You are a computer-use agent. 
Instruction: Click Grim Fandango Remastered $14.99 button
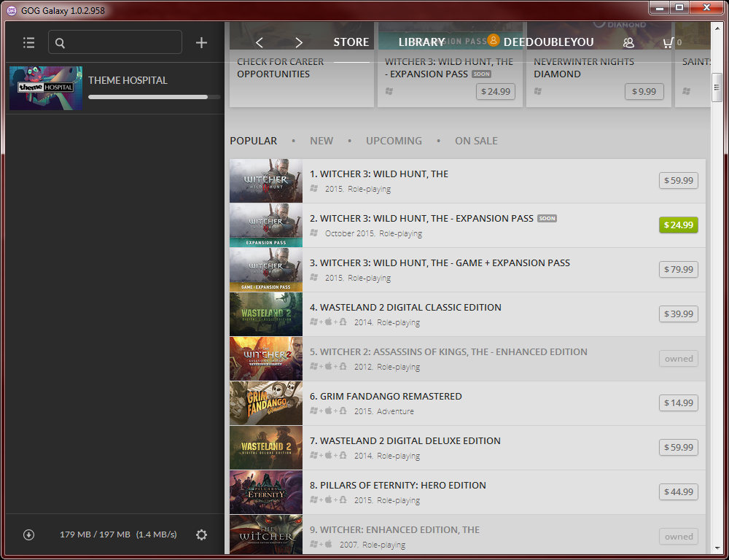click(678, 402)
